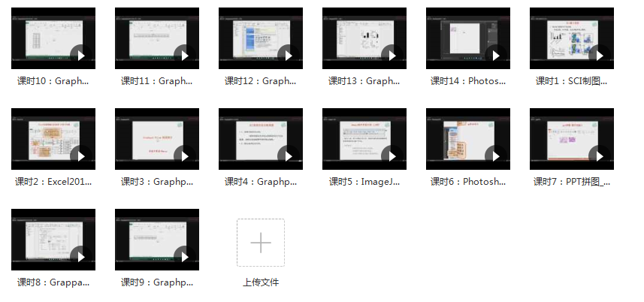This screenshot has height=302, width=644.
Task: Play the 课时4 video
Action: pos(288,156)
